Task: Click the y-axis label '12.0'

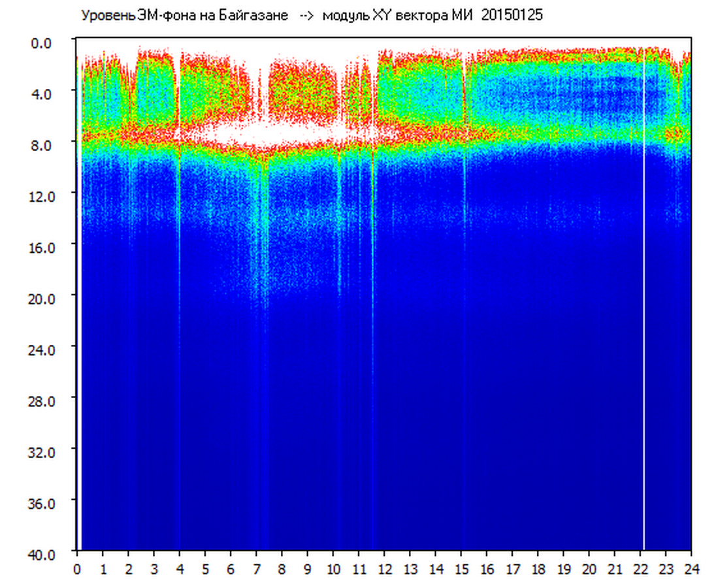Action: coord(42,197)
